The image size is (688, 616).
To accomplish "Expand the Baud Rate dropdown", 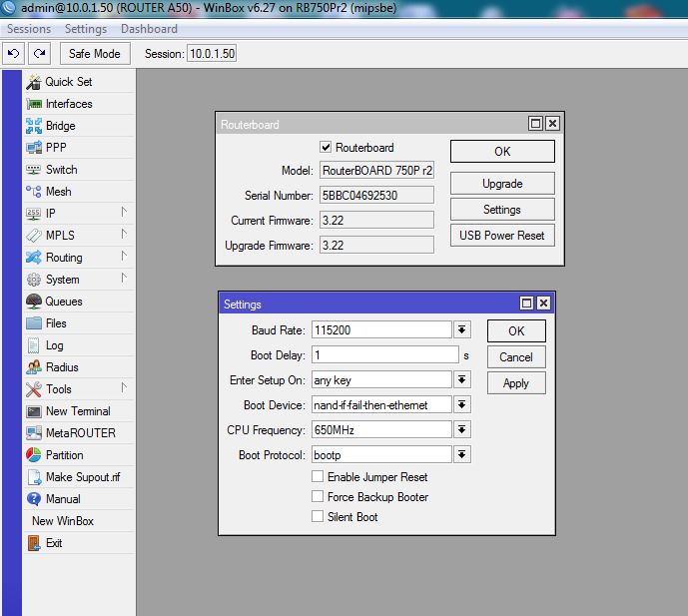I will click(461, 329).
